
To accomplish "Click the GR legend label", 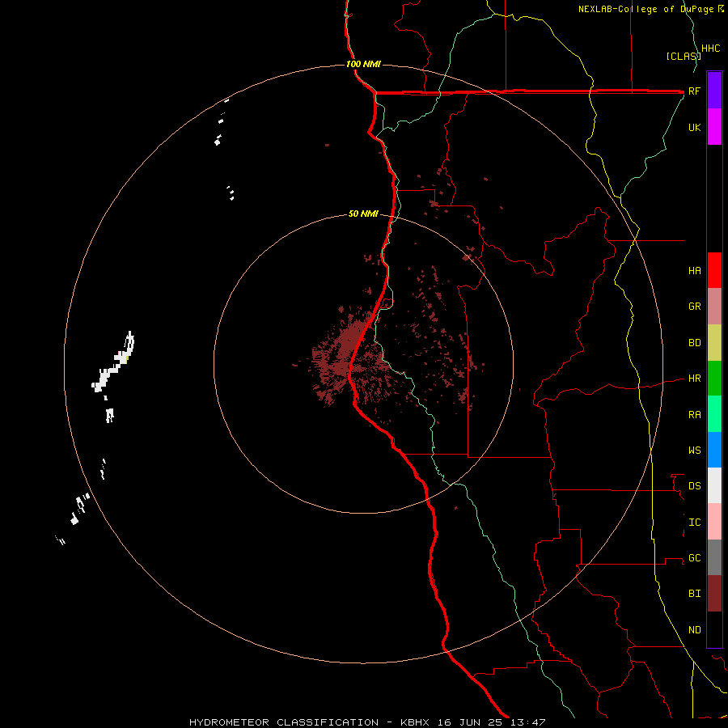I will point(694,307).
